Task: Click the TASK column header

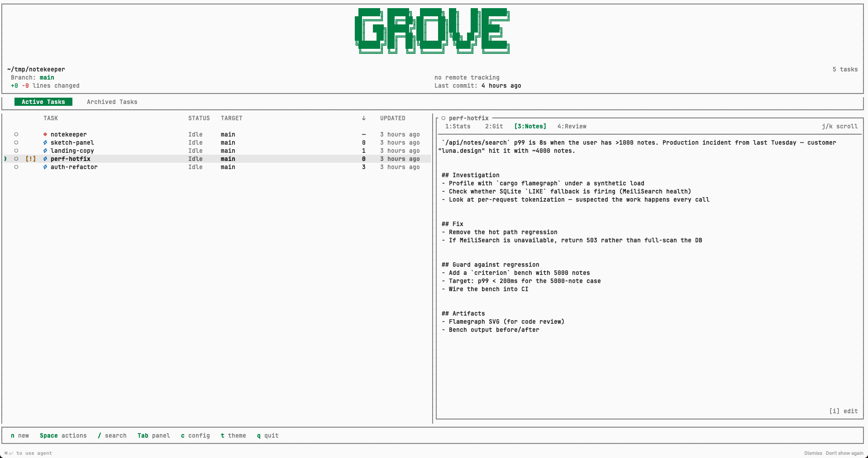Action: coord(51,118)
